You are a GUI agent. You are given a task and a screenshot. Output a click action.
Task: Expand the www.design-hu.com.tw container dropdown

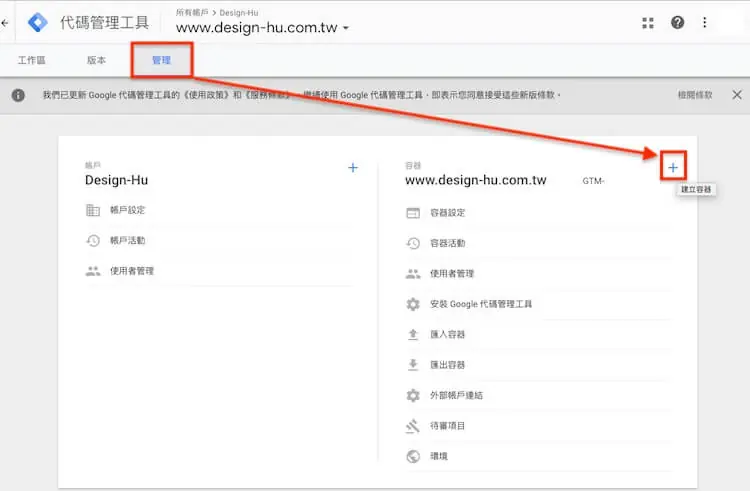[x=346, y=28]
